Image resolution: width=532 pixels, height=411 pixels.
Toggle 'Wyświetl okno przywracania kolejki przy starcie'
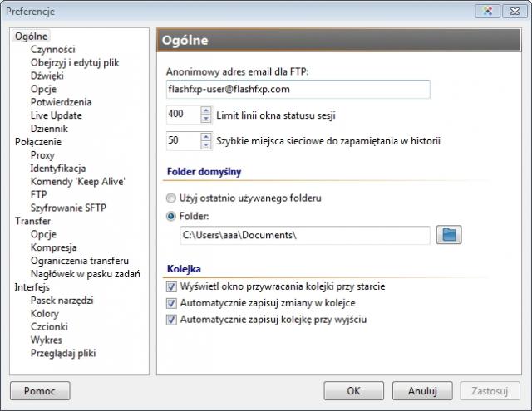(172, 286)
